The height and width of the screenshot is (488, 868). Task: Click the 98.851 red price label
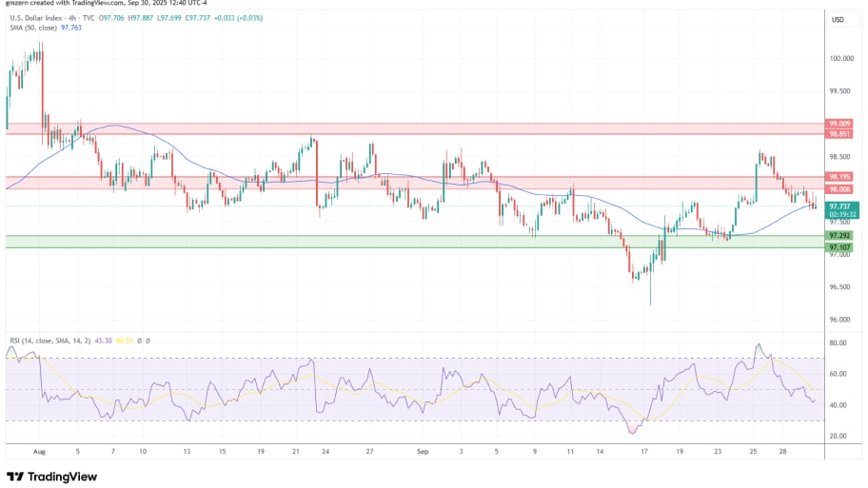[x=839, y=134]
